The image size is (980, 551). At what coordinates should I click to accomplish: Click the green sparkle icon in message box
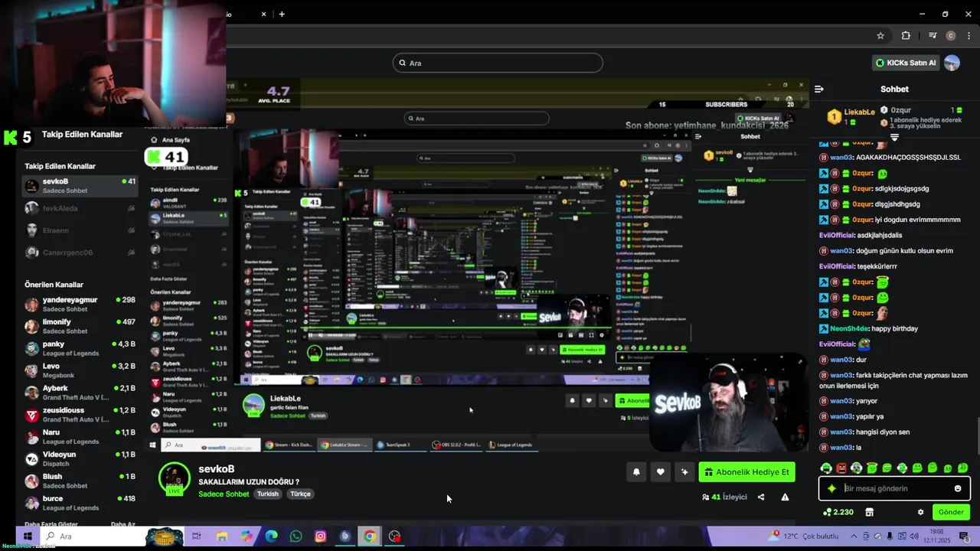(x=831, y=488)
